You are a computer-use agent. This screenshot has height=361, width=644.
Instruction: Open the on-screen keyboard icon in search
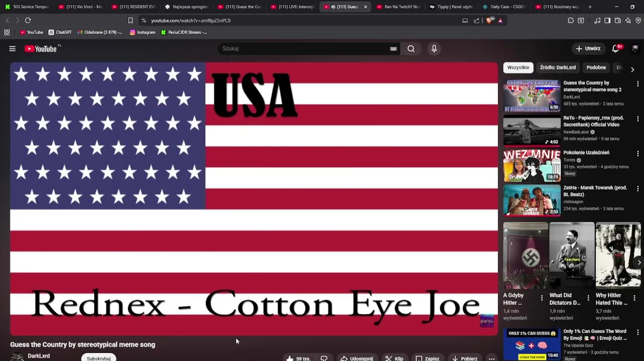pyautogui.click(x=394, y=49)
